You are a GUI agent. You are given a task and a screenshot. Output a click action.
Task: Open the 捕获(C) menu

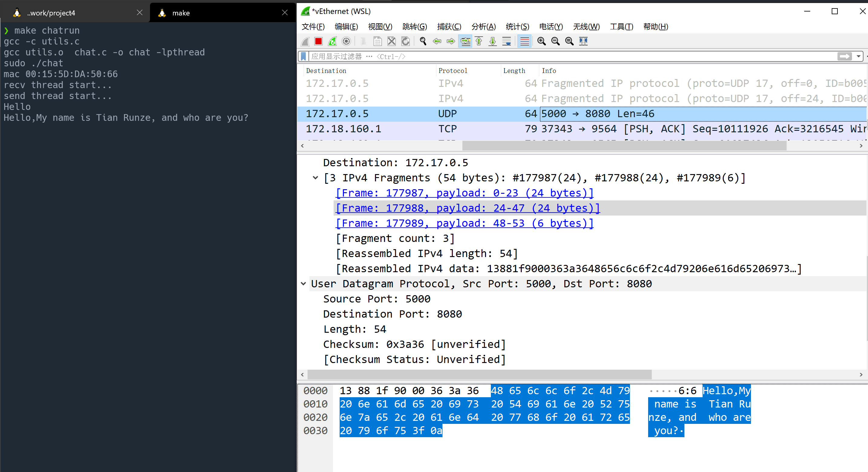click(449, 27)
